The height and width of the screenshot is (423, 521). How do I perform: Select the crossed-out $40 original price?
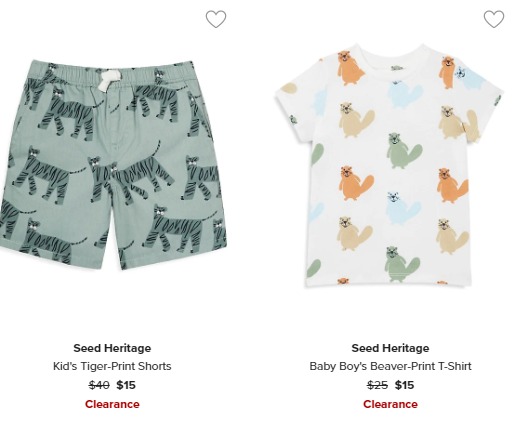(99, 385)
